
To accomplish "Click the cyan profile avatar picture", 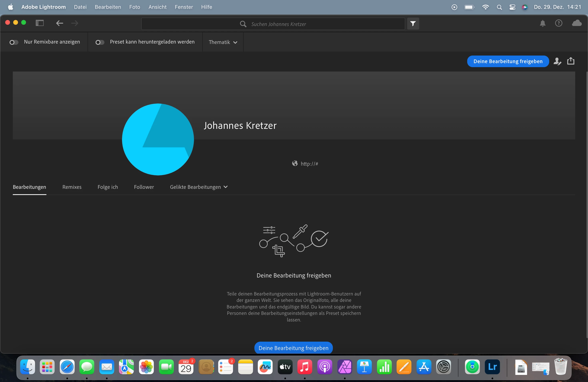I will point(158,139).
